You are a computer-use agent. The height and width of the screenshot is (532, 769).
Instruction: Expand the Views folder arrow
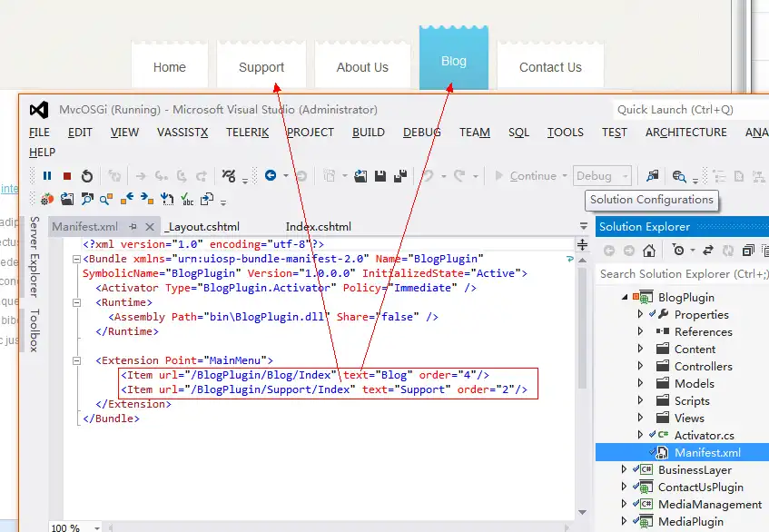[640, 418]
